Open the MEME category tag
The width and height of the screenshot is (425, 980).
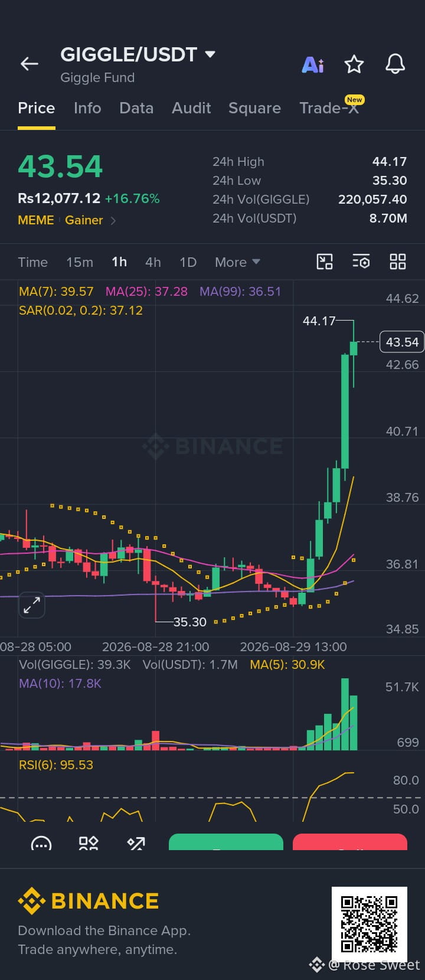36,220
